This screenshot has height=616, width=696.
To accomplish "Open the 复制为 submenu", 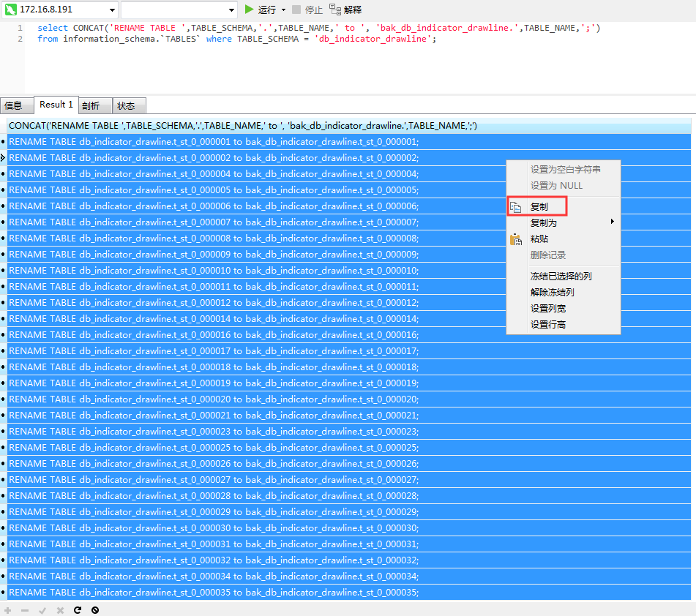I will pyautogui.click(x=564, y=223).
